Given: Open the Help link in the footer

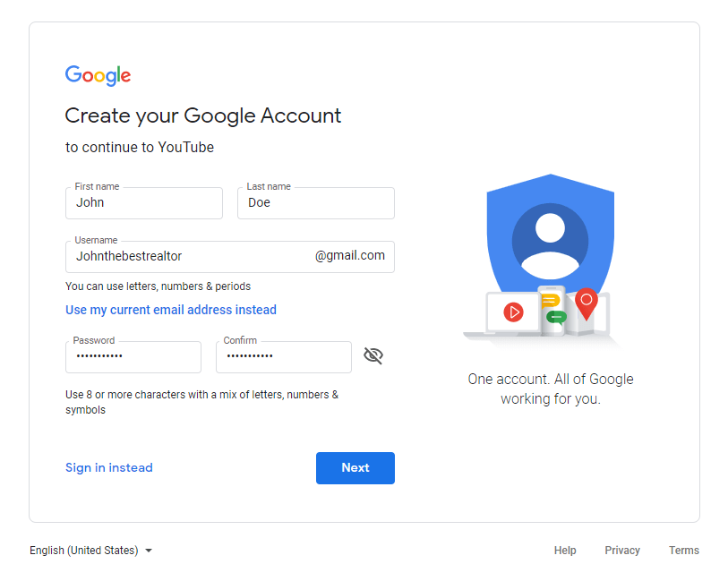Looking at the screenshot, I should point(565,551).
